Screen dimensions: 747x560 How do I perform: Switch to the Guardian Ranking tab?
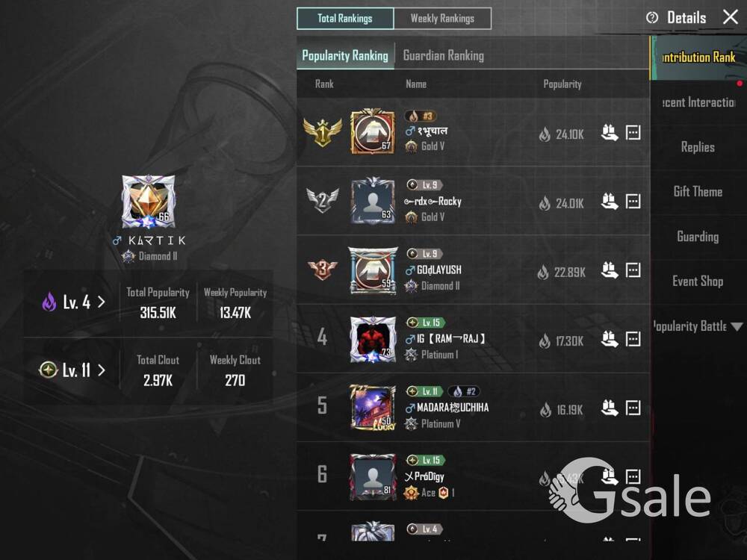point(444,56)
